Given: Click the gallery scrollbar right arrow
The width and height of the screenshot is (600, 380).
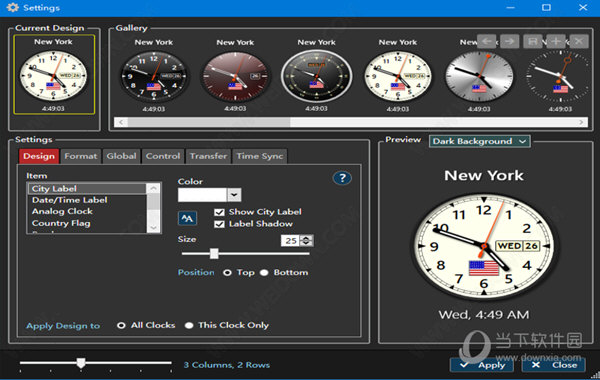Looking at the screenshot, I should [581, 122].
